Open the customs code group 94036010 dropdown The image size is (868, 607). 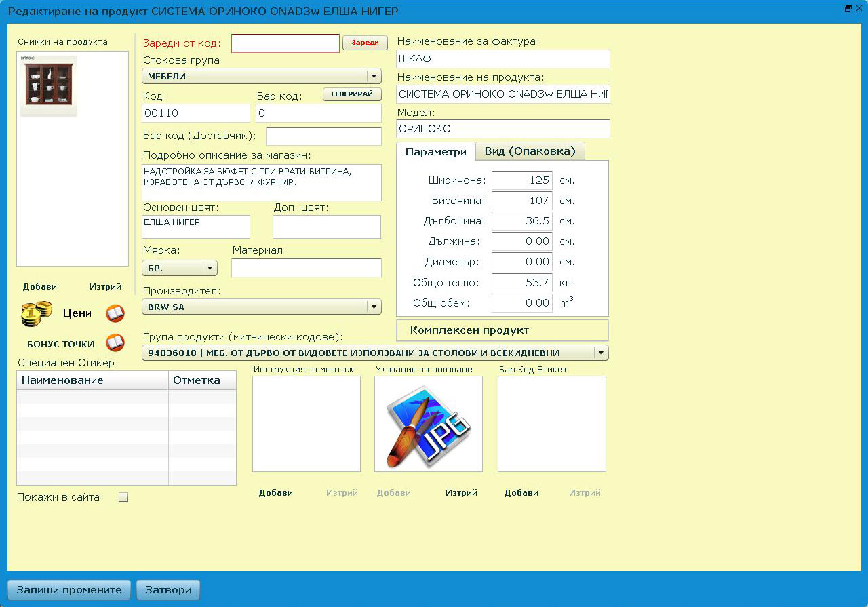[375, 353]
